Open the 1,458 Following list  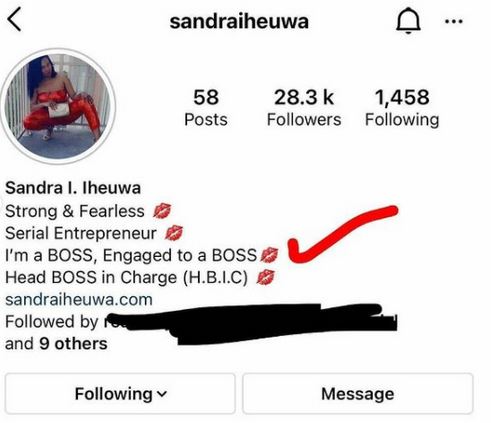click(x=402, y=107)
